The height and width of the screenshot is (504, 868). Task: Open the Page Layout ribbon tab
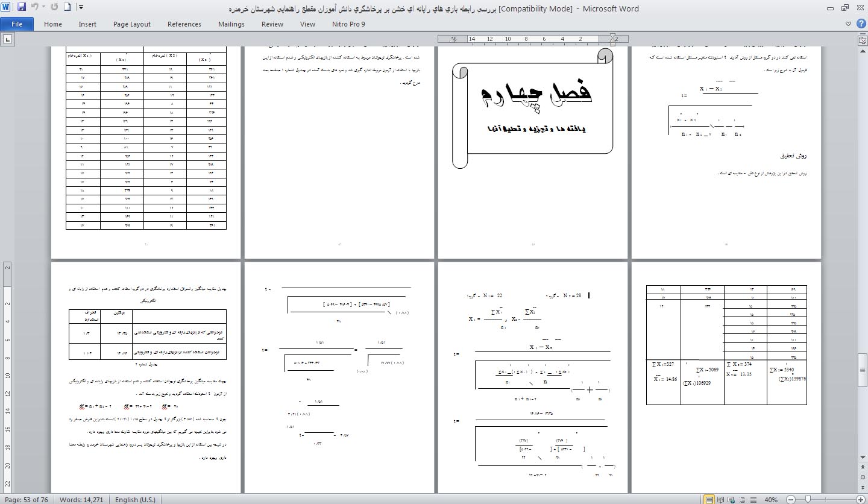[x=132, y=24]
